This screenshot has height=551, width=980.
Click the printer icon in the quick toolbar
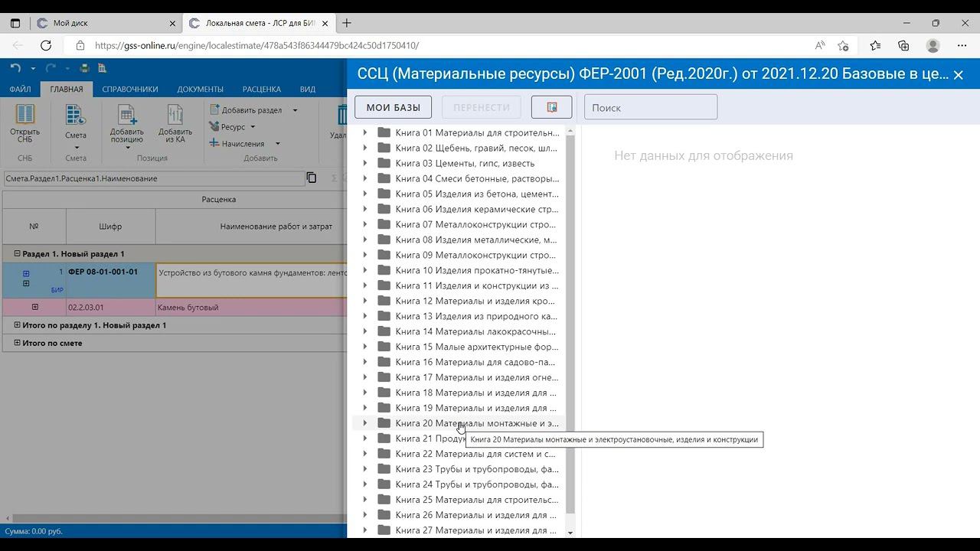point(84,68)
